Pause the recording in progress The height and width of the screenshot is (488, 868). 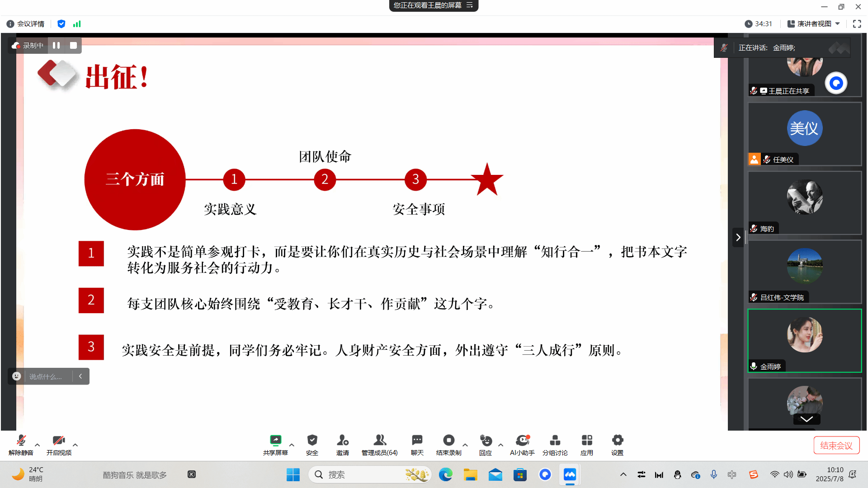(56, 46)
